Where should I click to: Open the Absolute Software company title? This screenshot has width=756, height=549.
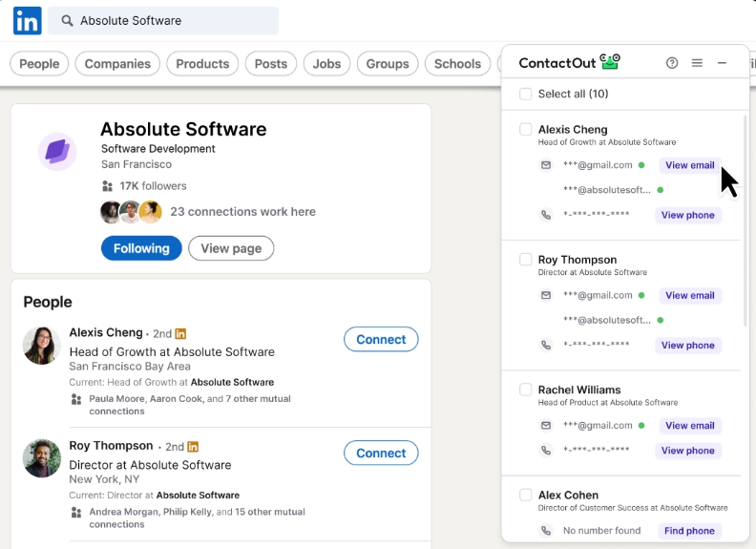[x=183, y=129]
